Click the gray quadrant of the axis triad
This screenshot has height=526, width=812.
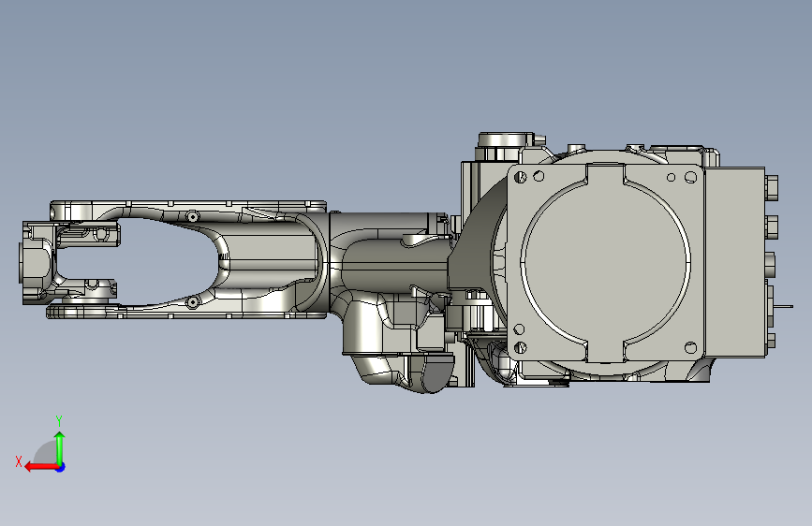47,453
